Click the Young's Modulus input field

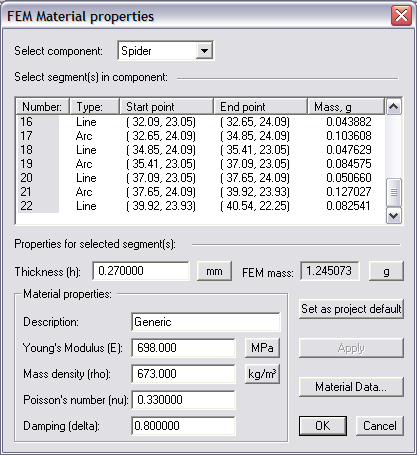(x=183, y=348)
